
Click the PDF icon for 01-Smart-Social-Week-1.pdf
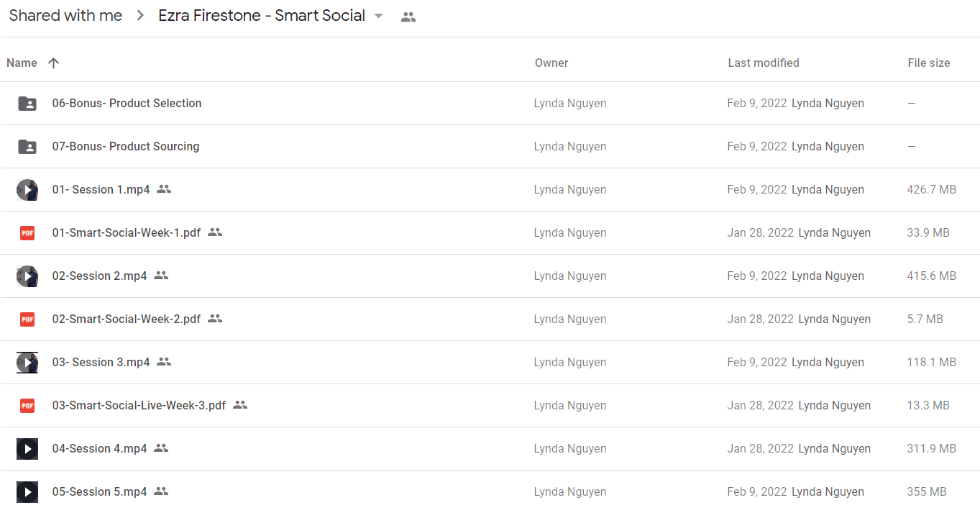27,233
